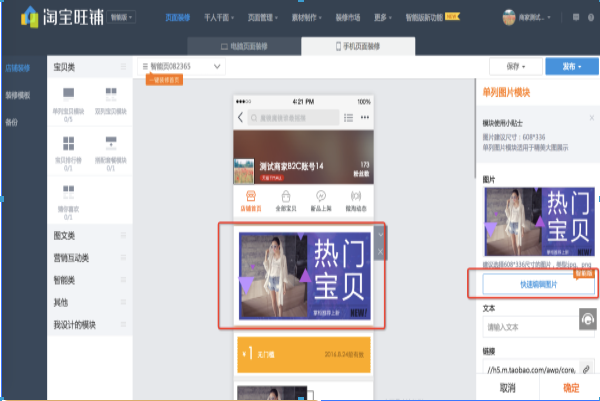Viewport: 600px width, 401px height.
Task: Click the help icon in the header
Action: [x=591, y=17]
